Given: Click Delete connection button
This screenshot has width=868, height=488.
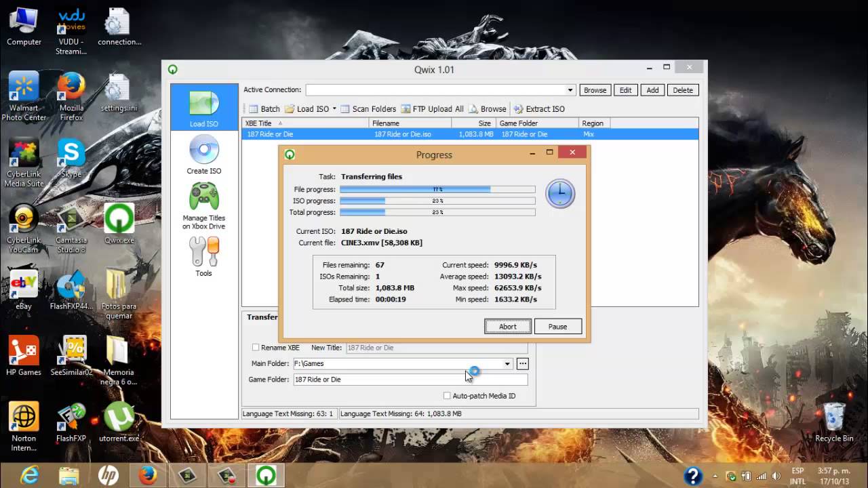Looking at the screenshot, I should (x=683, y=90).
